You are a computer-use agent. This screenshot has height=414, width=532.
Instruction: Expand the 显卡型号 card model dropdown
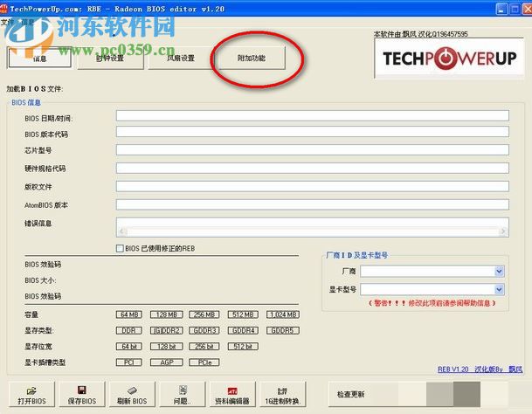[499, 289]
